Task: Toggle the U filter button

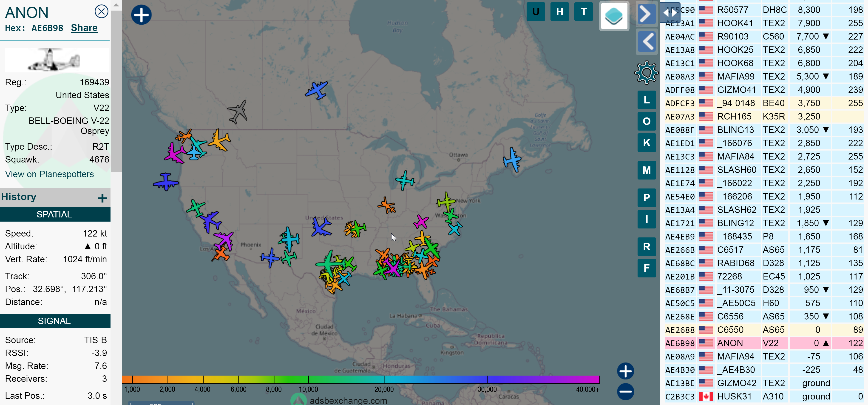Action: [x=535, y=12]
